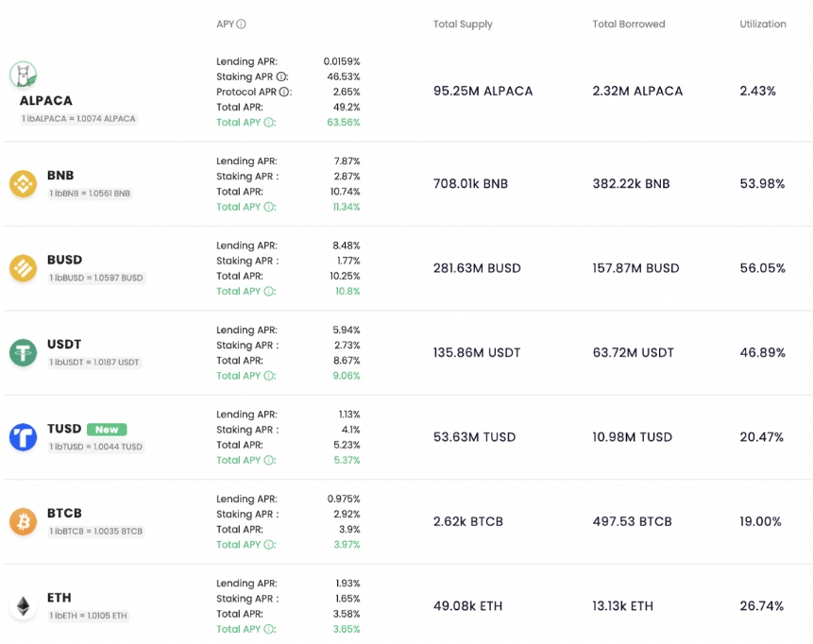This screenshot has width=813, height=644.
Task: Click the USDT Tether coin icon
Action: tap(23, 352)
